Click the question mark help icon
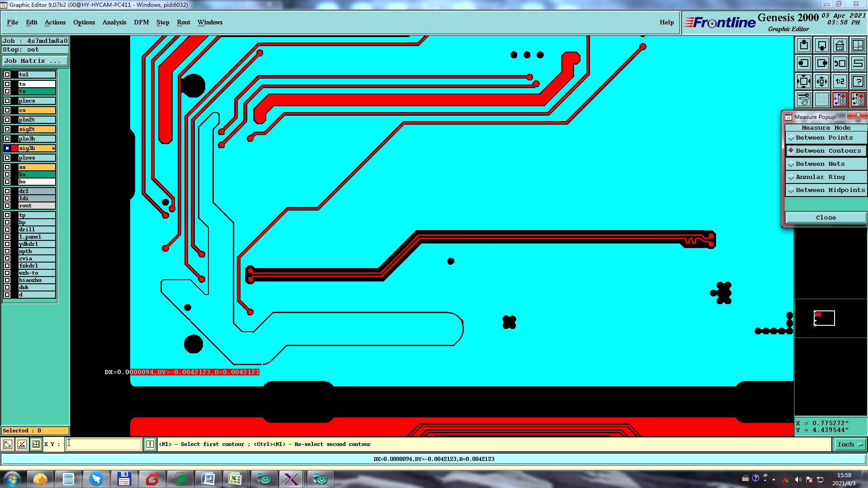Image resolution: width=868 pixels, height=488 pixels. [x=858, y=81]
